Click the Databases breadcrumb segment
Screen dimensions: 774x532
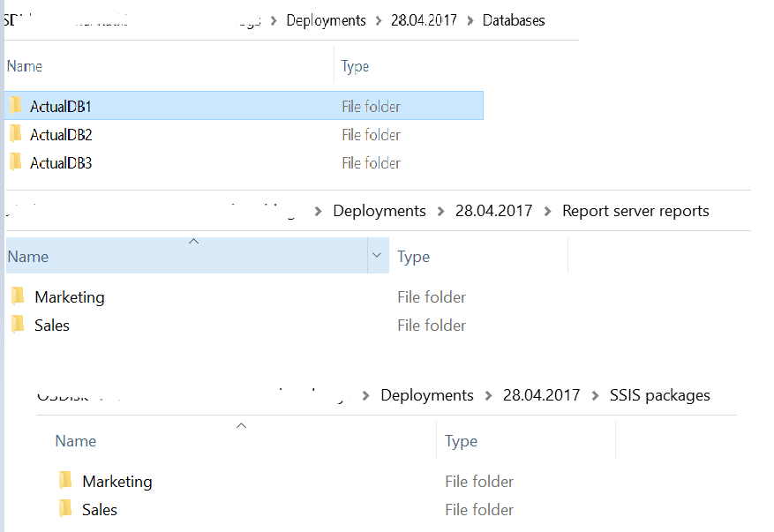(x=514, y=20)
